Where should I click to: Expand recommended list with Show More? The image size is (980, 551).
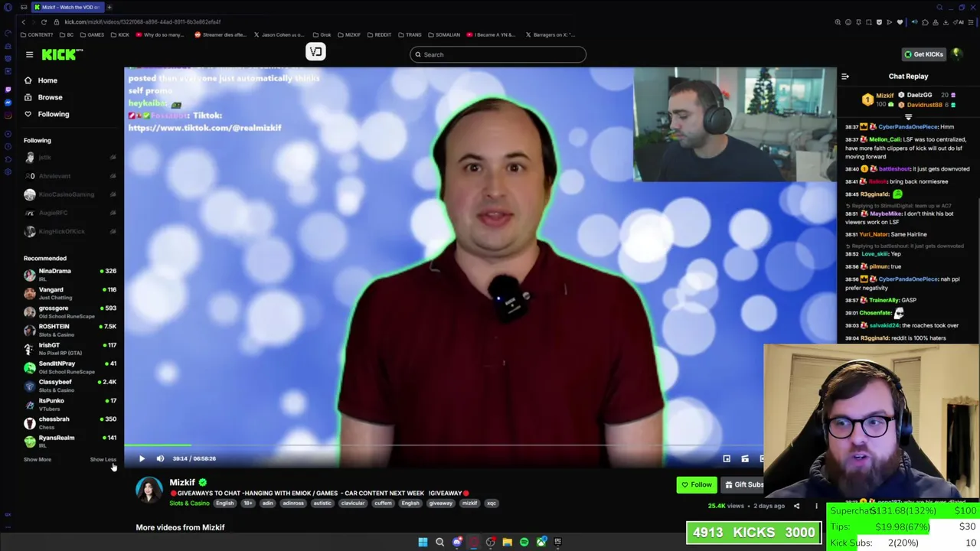coord(38,459)
